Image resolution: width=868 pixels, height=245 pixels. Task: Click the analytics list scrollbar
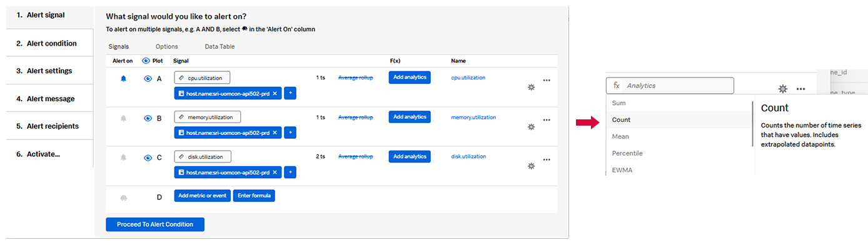(753, 124)
